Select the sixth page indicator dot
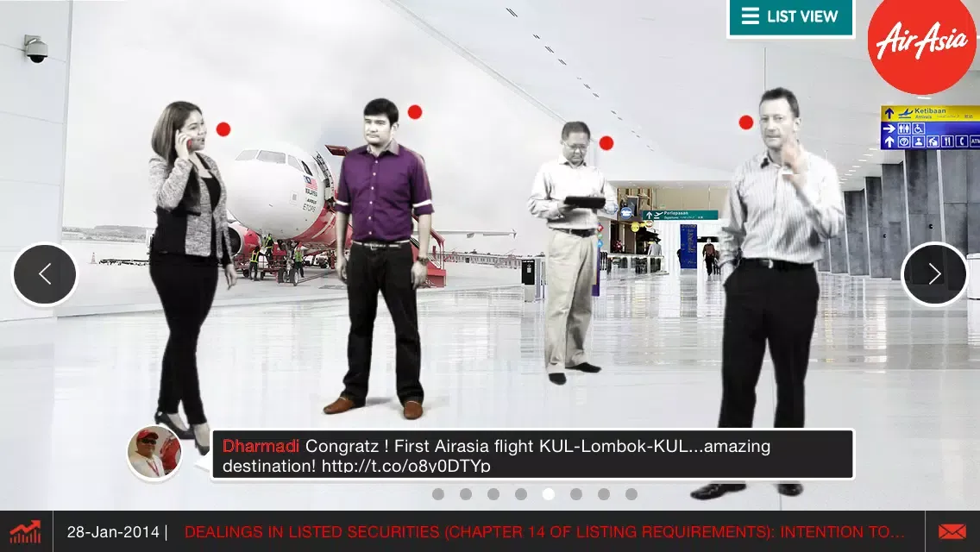Screen dimensions: 980x552 tap(576, 494)
